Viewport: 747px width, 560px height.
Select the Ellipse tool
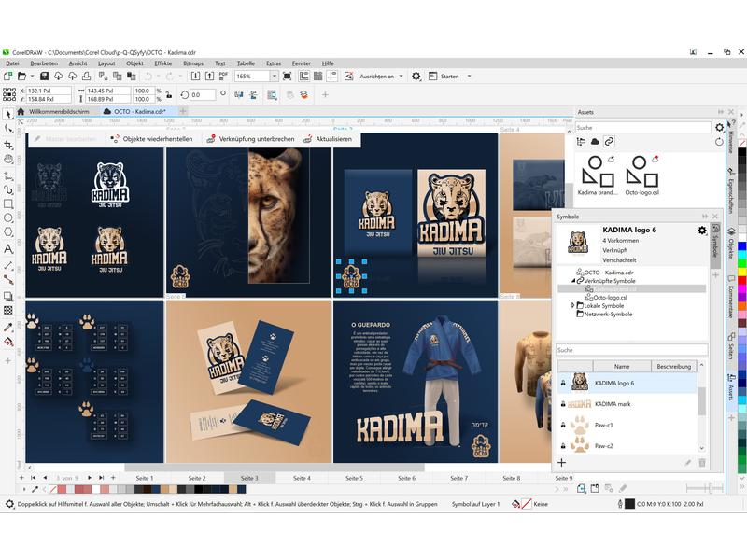[8, 218]
